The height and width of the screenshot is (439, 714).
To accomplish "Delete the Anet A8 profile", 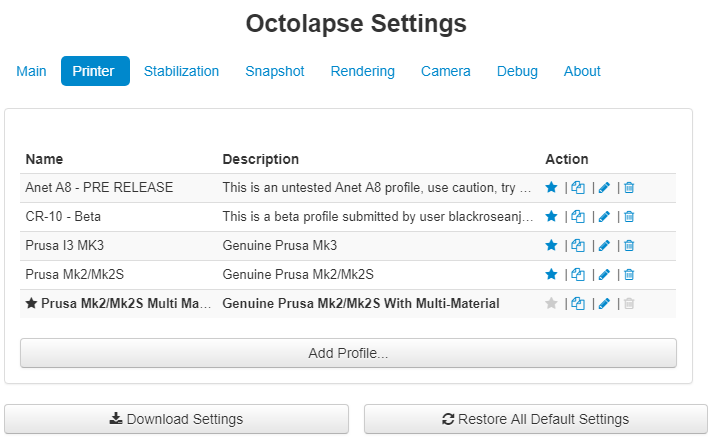I will (629, 187).
